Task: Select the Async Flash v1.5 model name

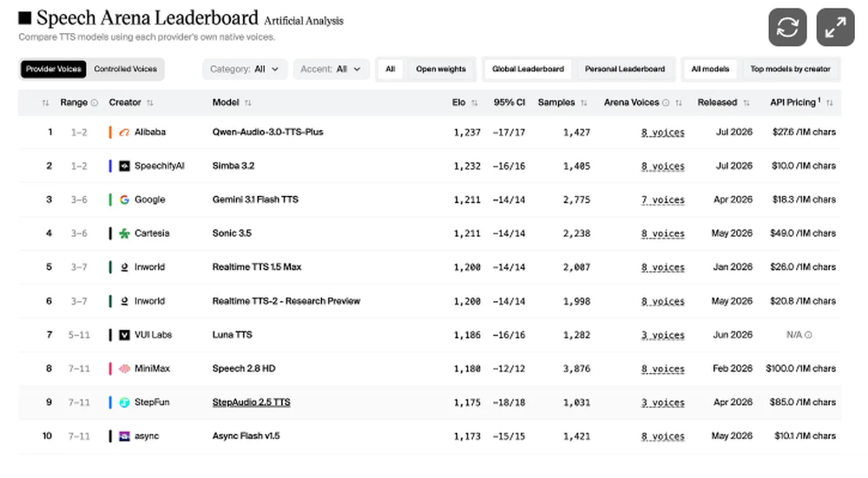Action: [246, 436]
